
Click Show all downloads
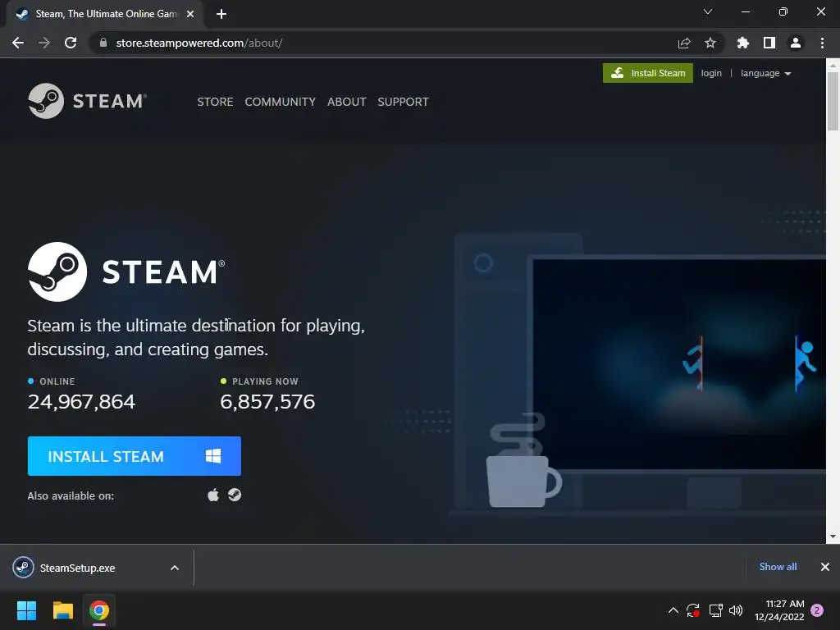point(778,567)
